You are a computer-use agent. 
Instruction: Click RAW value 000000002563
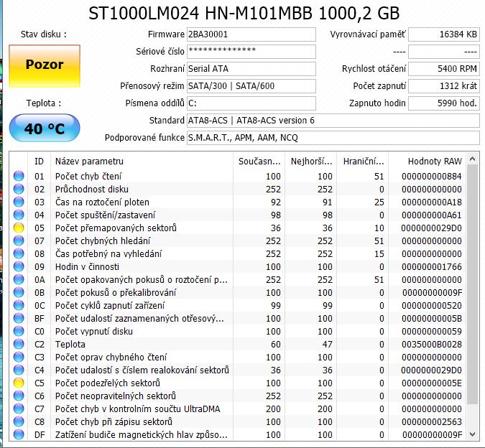click(x=432, y=422)
